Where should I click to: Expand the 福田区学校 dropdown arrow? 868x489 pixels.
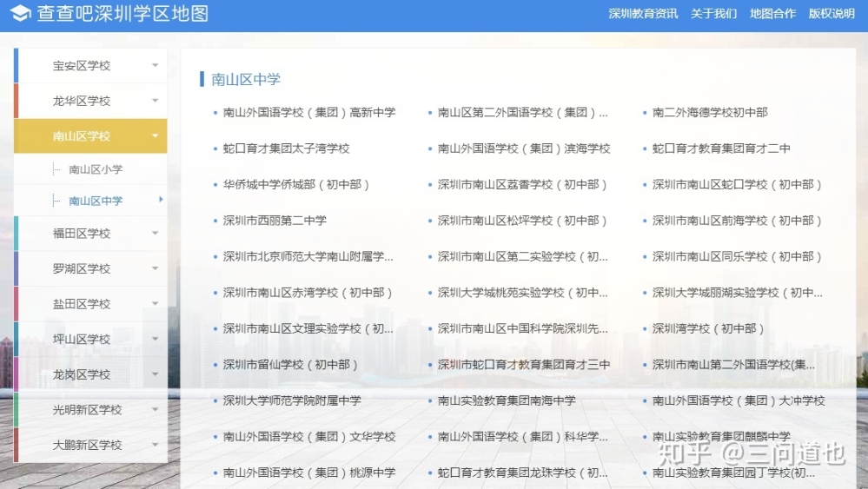pyautogui.click(x=155, y=233)
